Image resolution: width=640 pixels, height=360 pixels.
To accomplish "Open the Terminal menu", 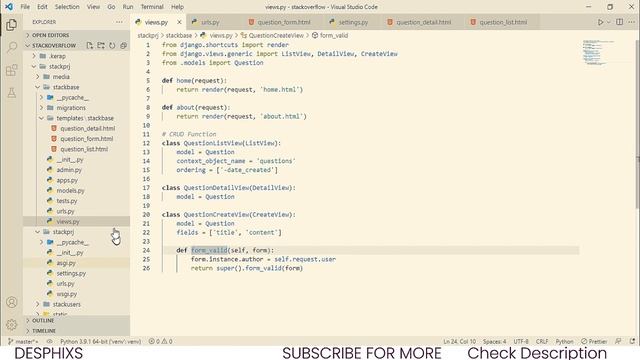I will 152,7.
